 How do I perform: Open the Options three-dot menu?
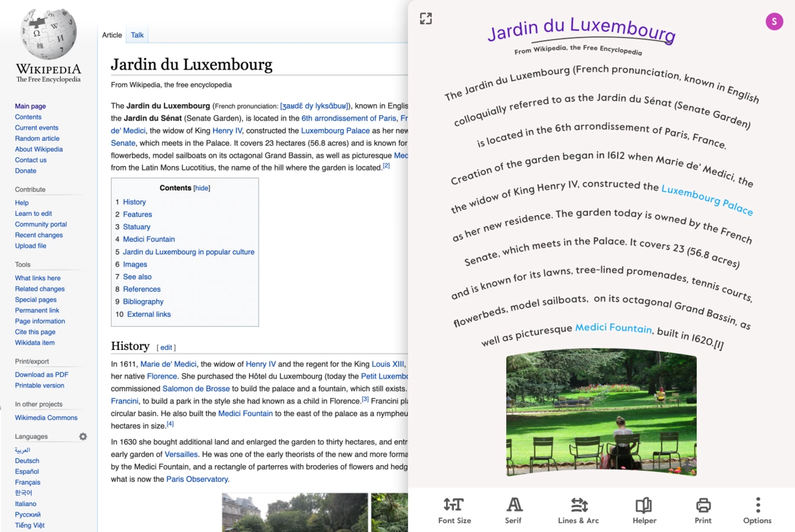pyautogui.click(x=758, y=511)
